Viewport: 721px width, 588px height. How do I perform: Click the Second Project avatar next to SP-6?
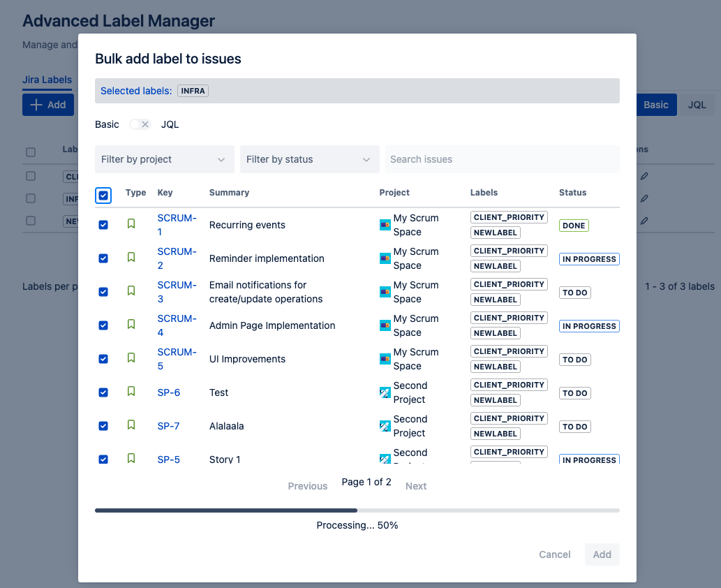point(385,392)
